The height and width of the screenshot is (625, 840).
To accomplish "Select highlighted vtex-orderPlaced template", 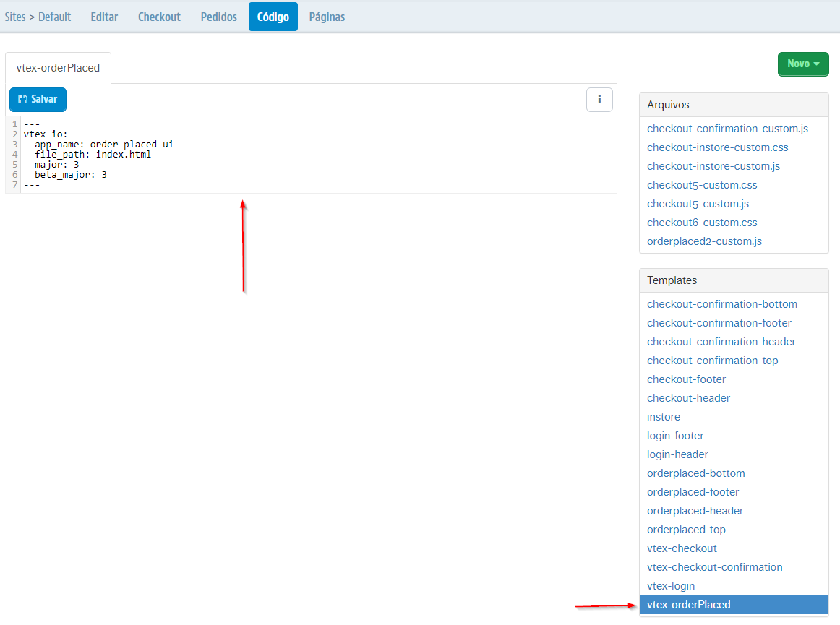I will point(688,605).
